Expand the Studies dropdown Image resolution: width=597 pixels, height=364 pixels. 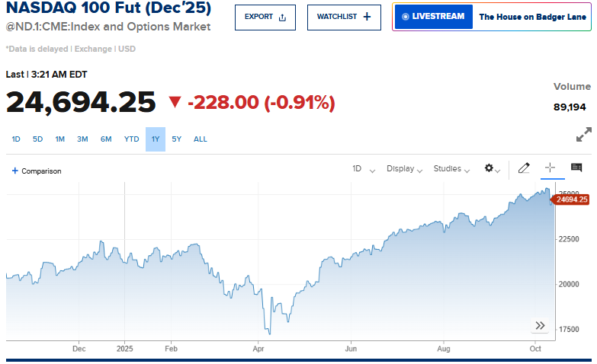click(451, 169)
